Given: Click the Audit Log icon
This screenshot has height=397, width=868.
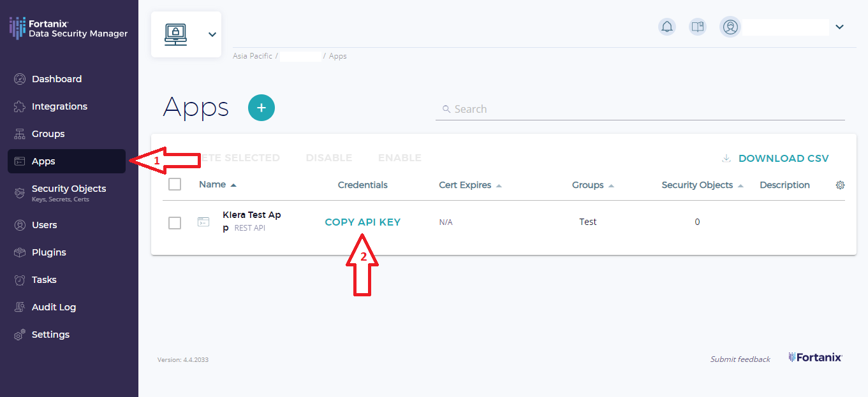Looking at the screenshot, I should pos(20,307).
